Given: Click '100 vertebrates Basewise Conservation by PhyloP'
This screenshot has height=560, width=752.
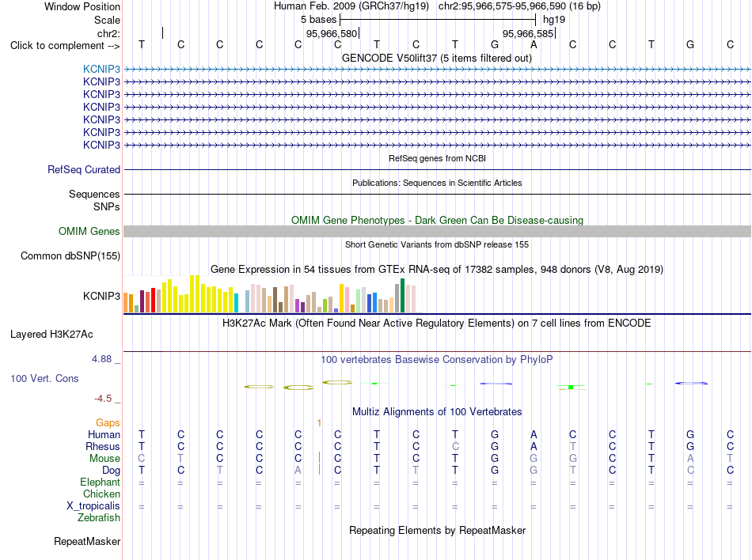Looking at the screenshot, I should tap(436, 360).
